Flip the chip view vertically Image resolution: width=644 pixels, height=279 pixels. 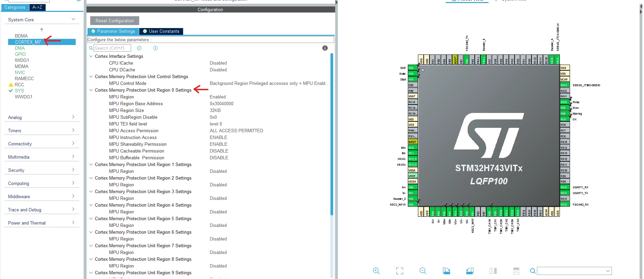[x=516, y=271]
